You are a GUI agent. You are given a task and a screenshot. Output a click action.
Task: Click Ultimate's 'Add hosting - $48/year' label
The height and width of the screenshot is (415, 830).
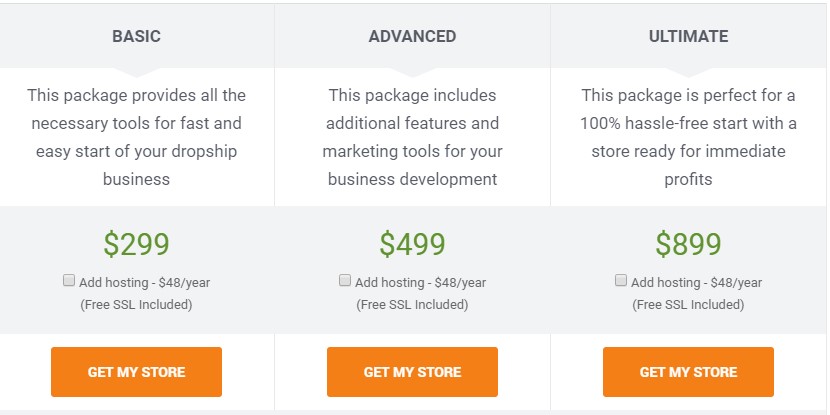(697, 283)
